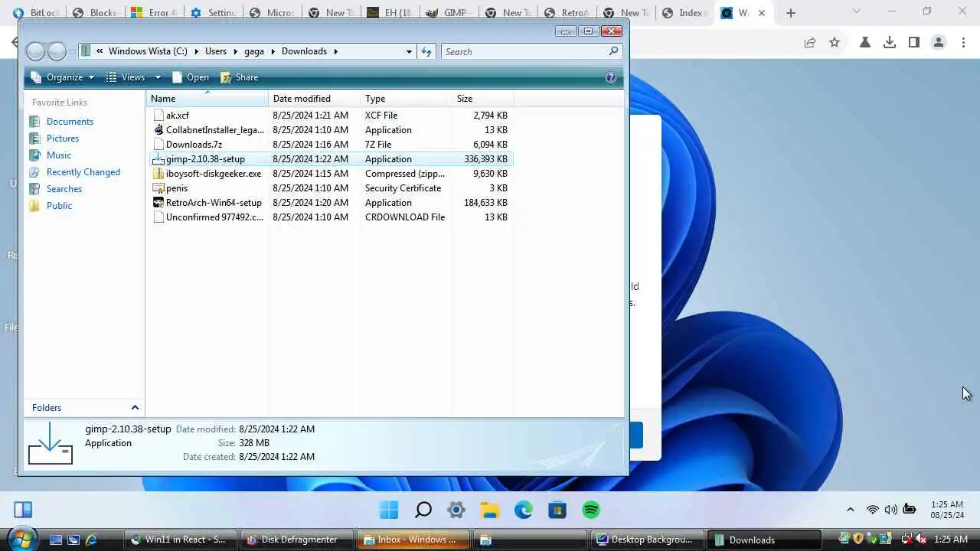
Task: Open the Windows 11 widgets panel icon
Action: click(23, 510)
